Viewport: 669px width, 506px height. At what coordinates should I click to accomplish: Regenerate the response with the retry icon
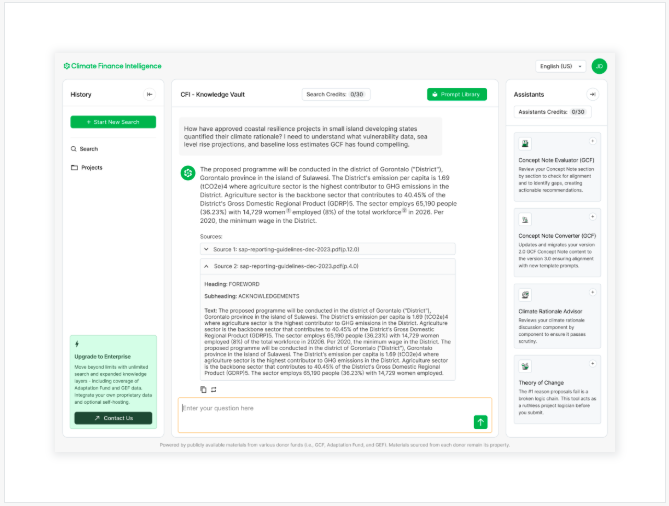(214, 390)
